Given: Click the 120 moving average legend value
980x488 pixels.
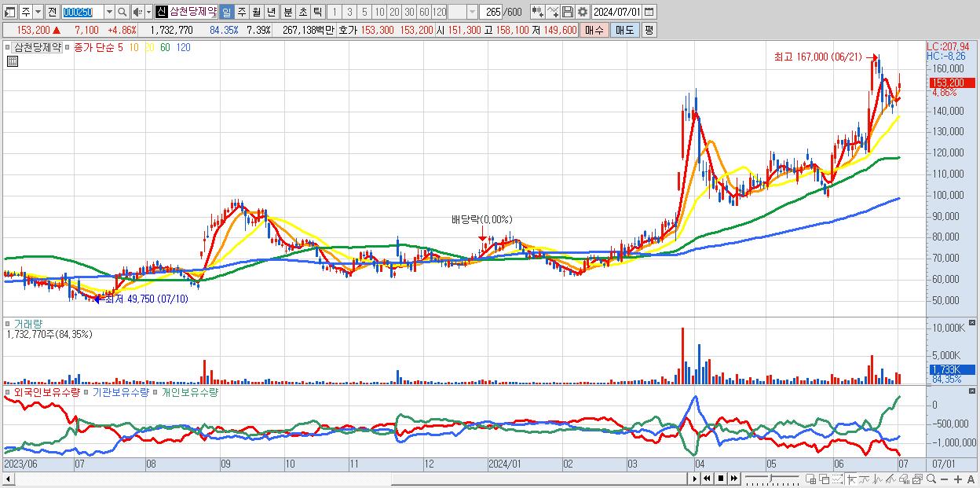Looking at the screenshot, I should point(183,47).
